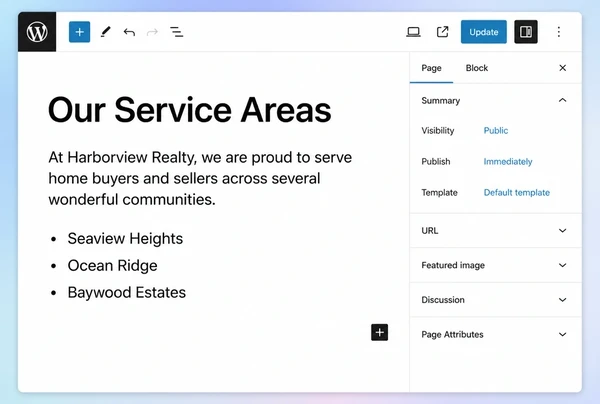600x404 pixels.
Task: Toggle the Settings sidebar panel icon
Action: tap(526, 32)
